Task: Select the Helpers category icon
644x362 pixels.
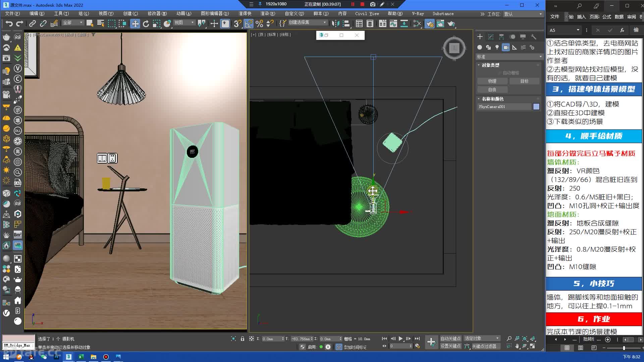Action: point(515,47)
